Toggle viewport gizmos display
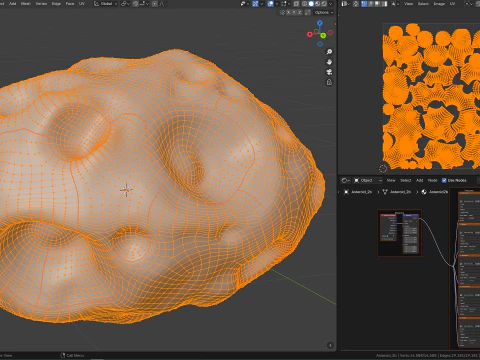The width and height of the screenshot is (480, 360). click(255, 4)
